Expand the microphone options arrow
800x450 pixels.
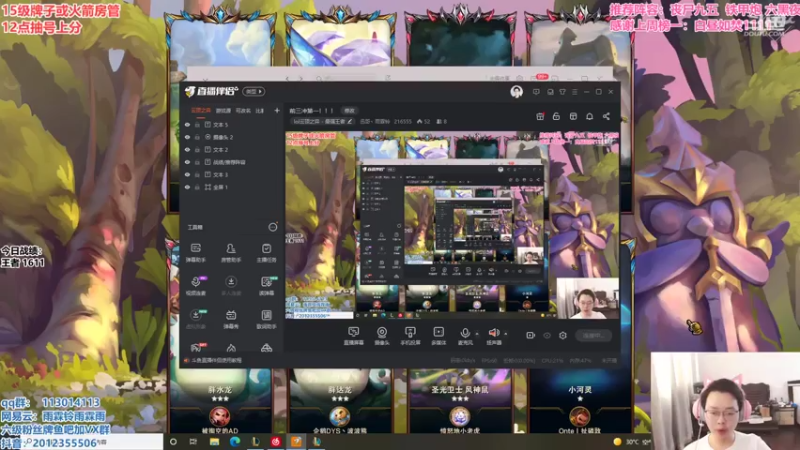point(477,334)
